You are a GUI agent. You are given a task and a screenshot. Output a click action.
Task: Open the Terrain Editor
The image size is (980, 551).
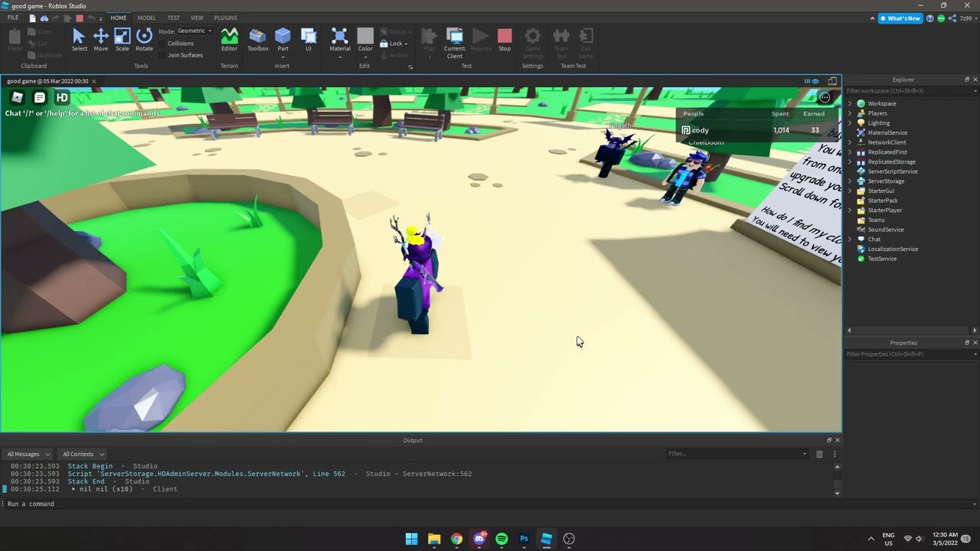click(x=229, y=40)
